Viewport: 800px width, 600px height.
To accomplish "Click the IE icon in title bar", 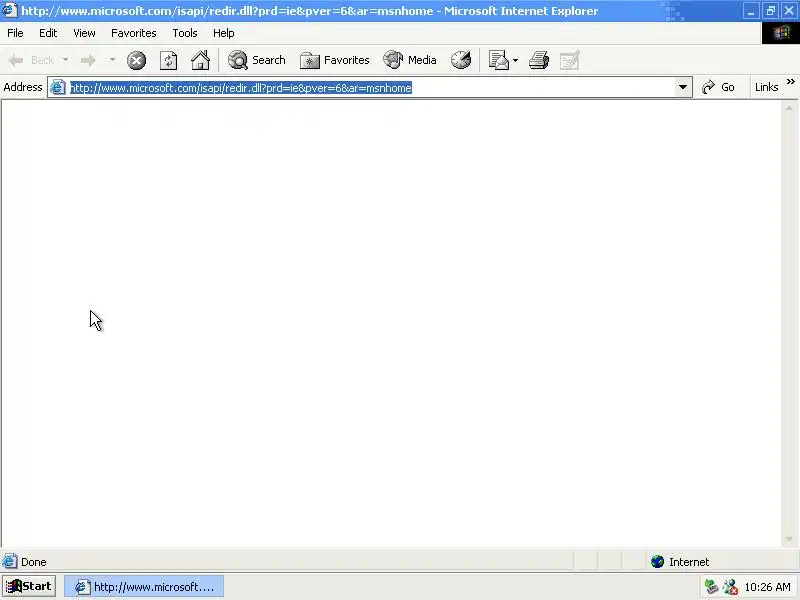I will click(10, 10).
